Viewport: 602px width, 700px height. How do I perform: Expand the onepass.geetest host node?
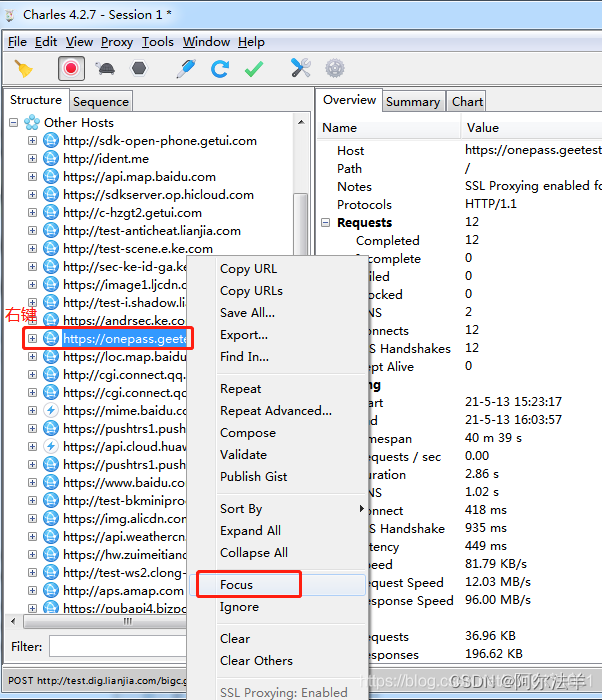(32, 338)
